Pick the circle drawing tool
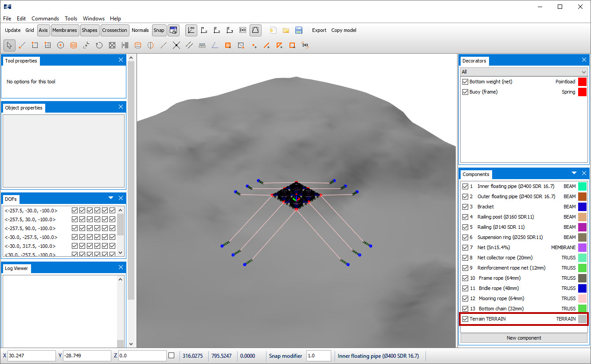 click(61, 45)
